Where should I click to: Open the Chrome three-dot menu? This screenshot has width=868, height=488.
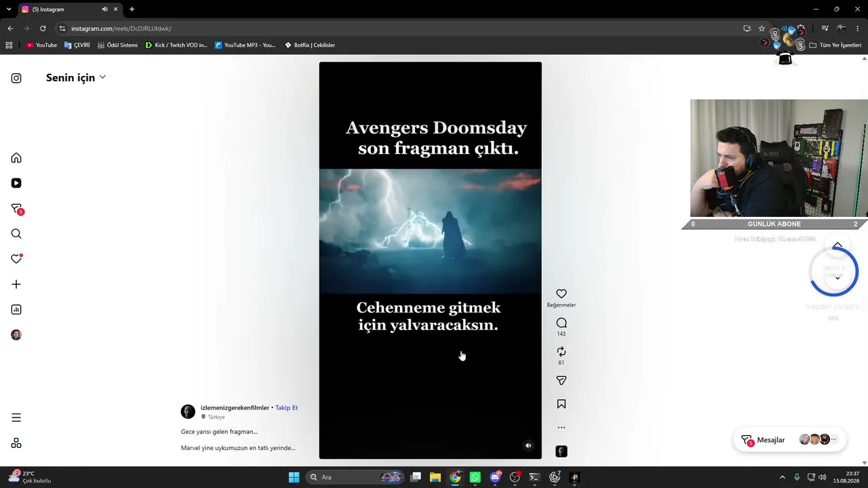pos(858,28)
